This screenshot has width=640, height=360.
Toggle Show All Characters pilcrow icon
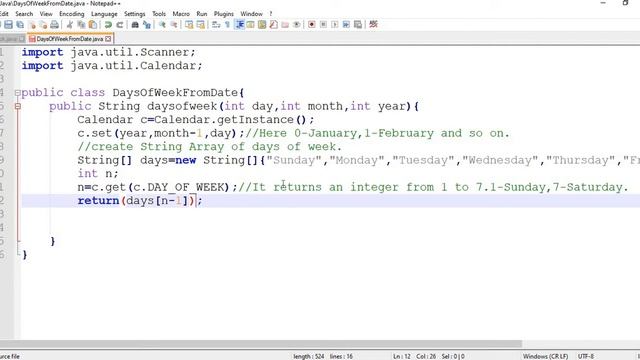click(227, 24)
